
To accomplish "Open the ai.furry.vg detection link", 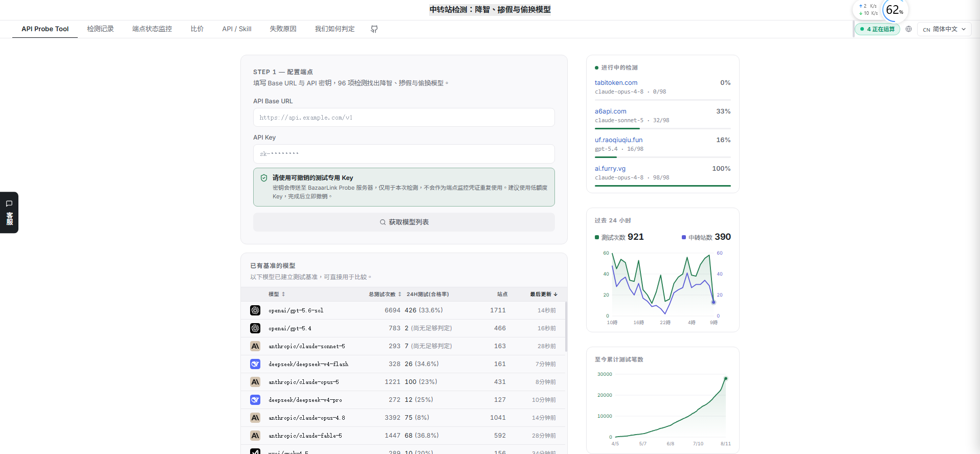I will tap(610, 169).
